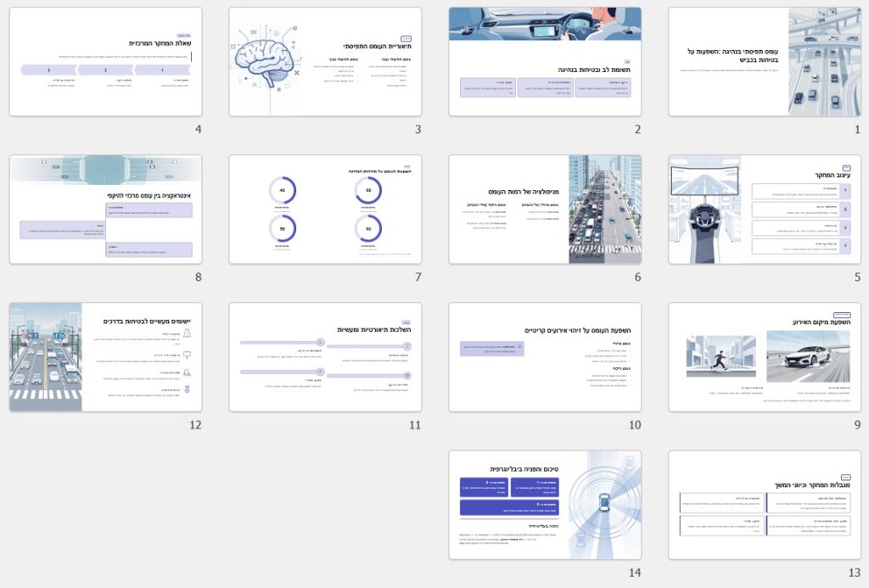Screen dimensions: 869x588
Task: Click the slide 10 thumbnail
Action: tap(545, 356)
